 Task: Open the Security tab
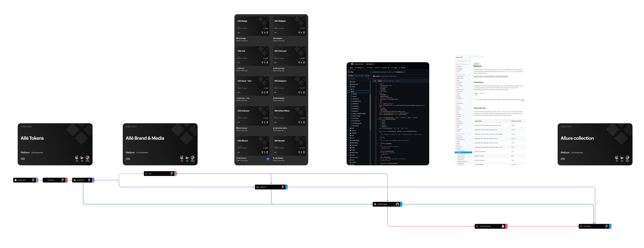385,68
